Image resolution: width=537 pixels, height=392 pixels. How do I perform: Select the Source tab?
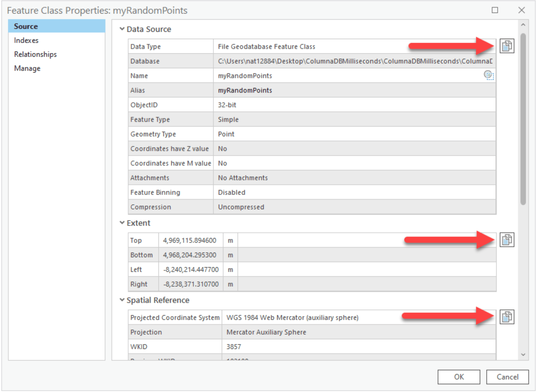[x=26, y=26]
